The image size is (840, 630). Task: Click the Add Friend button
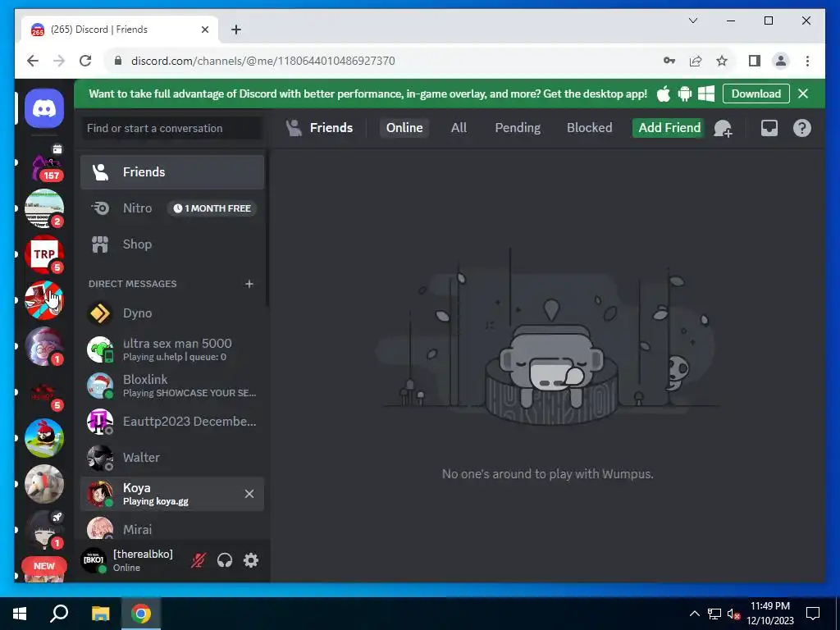pos(669,127)
